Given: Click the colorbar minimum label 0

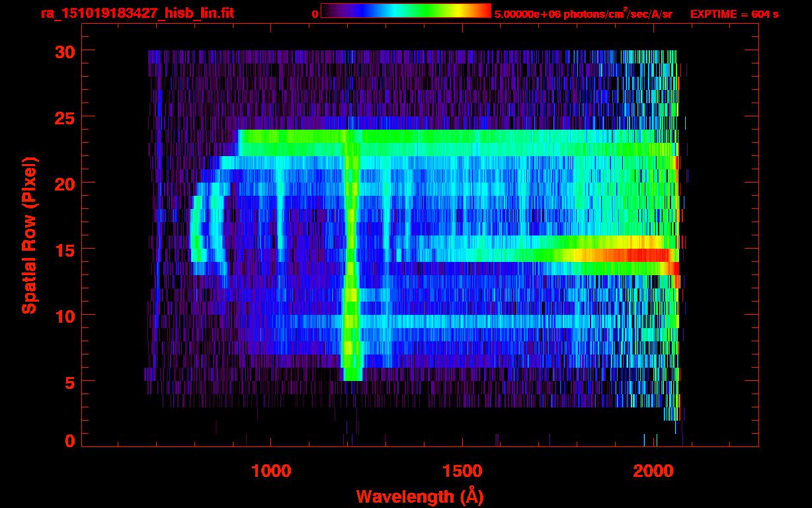Looking at the screenshot, I should pyautogui.click(x=315, y=14).
